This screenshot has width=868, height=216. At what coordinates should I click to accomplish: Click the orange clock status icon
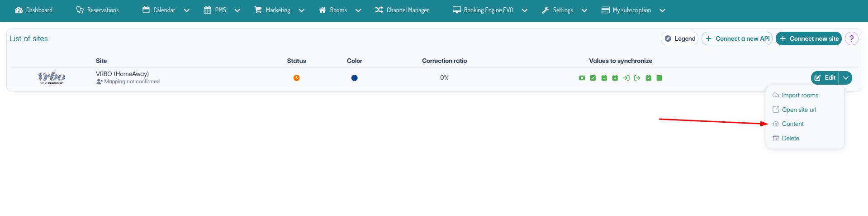click(x=296, y=78)
